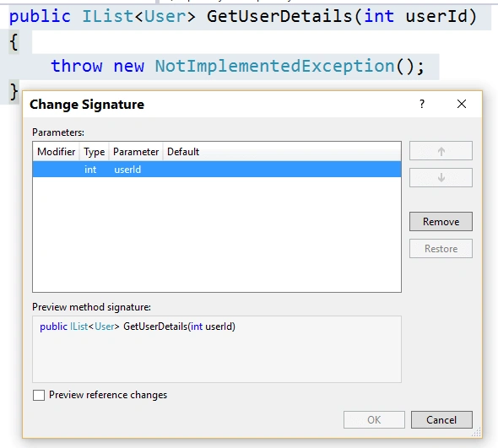
Task: Click the Type column header
Action: (94, 152)
